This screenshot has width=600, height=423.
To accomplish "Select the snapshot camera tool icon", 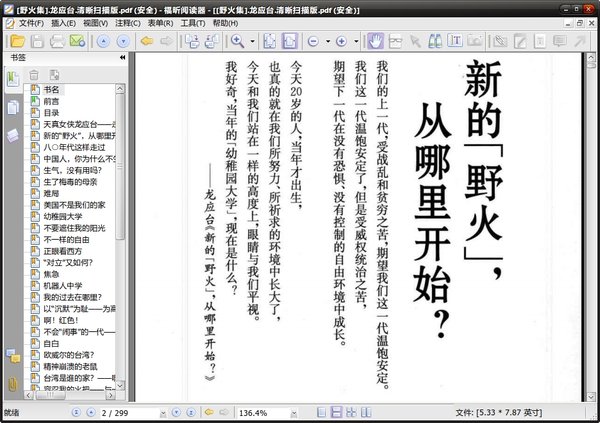I will (x=475, y=41).
